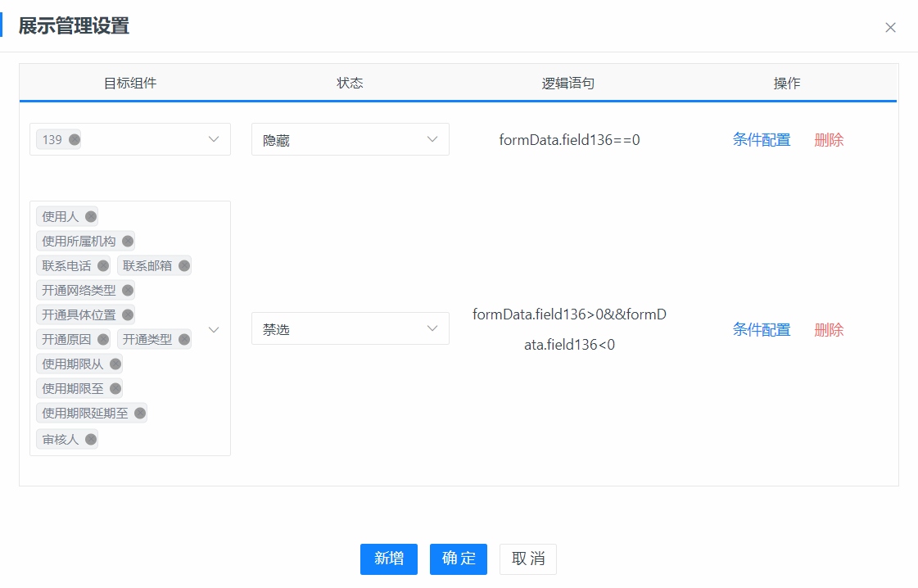
Task: Remove the 使用所属机构 tag
Action: 128,242
